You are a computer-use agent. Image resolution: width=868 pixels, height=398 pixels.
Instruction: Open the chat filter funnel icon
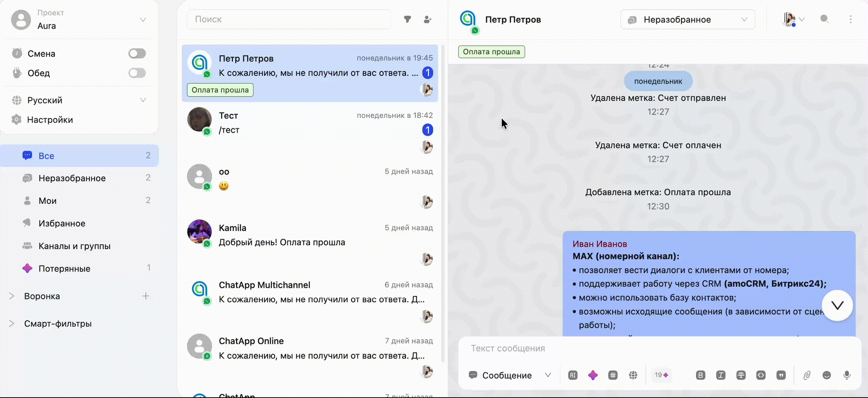click(x=407, y=19)
